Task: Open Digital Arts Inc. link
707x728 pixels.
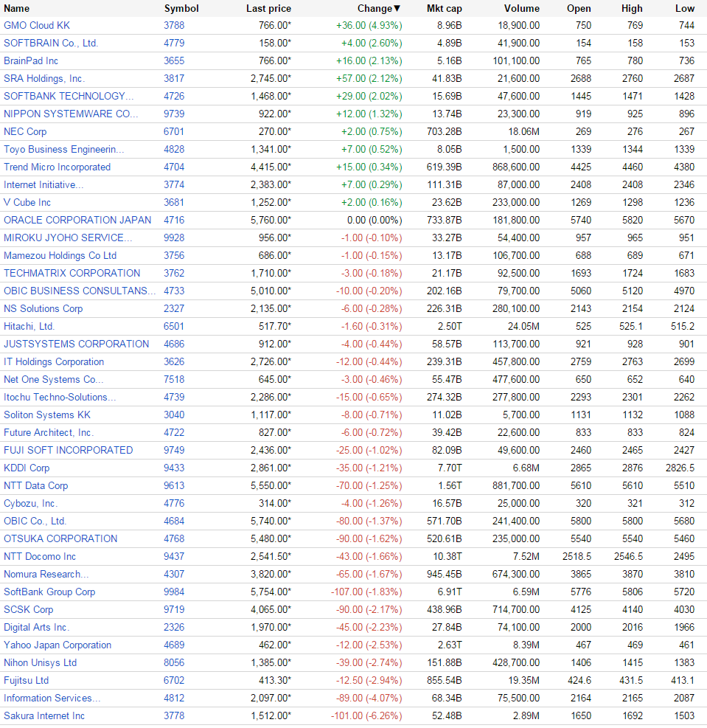Action: 37,627
